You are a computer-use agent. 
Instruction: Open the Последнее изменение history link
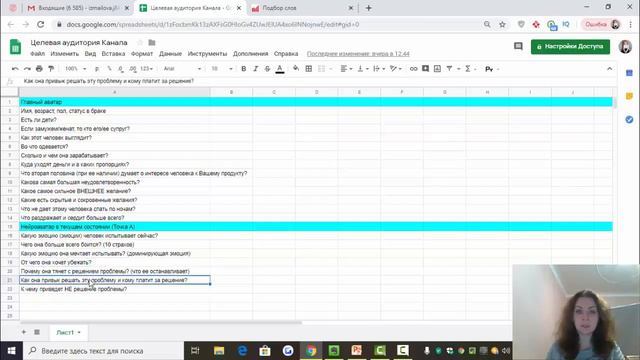358,53
